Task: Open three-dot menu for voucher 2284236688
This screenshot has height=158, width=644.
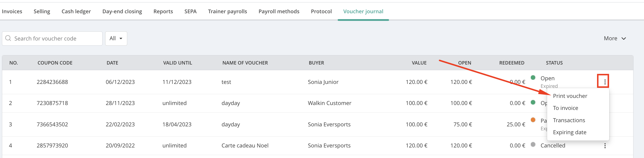Action: 605,82
